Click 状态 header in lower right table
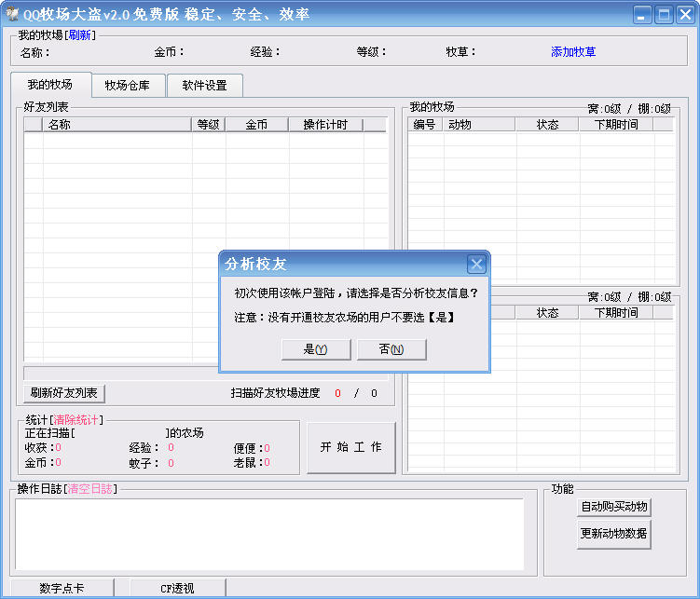The width and height of the screenshot is (700, 599). pos(547,313)
